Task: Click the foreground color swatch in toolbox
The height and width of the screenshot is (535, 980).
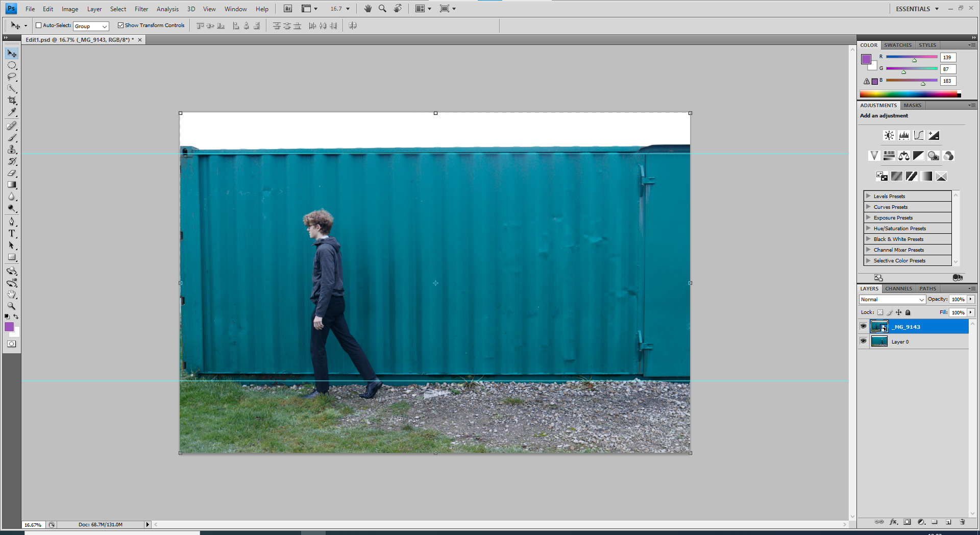Action: [x=9, y=327]
